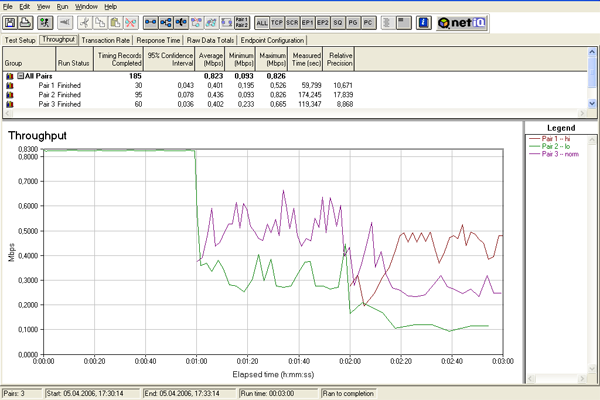
Task: Open the Edit menu
Action: pyautogui.click(x=24, y=7)
